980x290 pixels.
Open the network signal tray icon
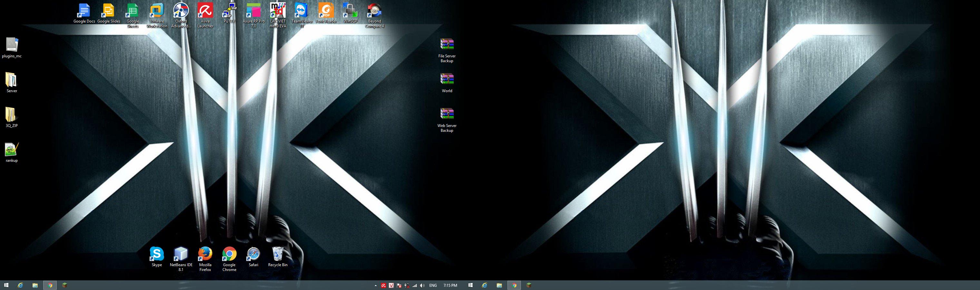415,285
